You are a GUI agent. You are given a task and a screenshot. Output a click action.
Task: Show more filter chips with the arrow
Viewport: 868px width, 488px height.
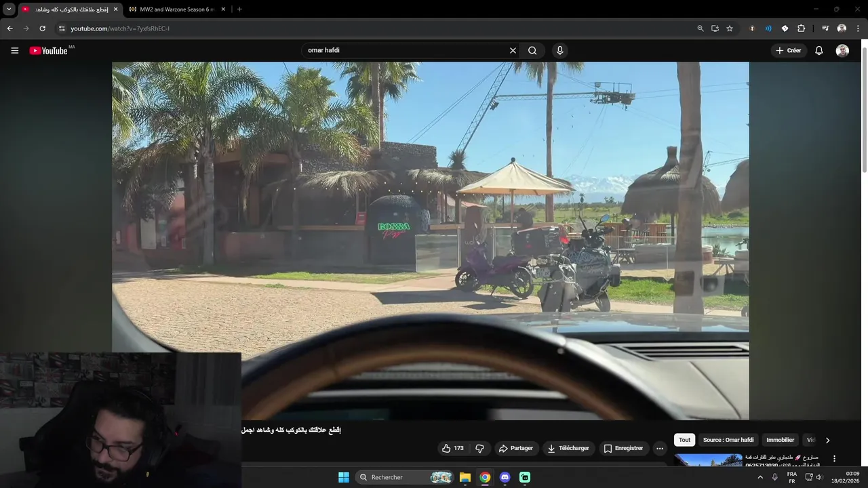[x=827, y=440]
